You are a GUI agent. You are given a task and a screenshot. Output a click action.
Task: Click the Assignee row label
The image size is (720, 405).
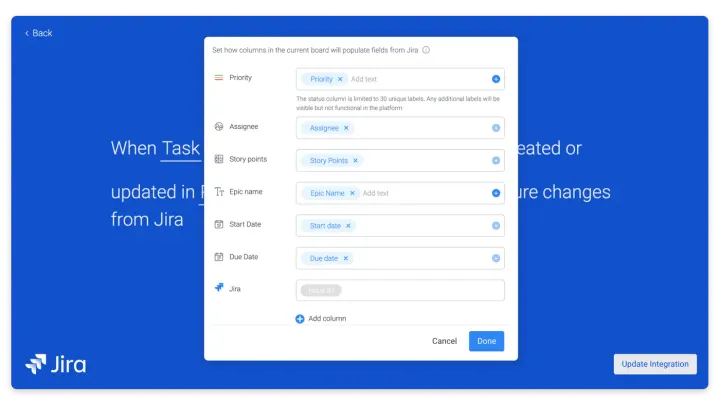pos(244,127)
